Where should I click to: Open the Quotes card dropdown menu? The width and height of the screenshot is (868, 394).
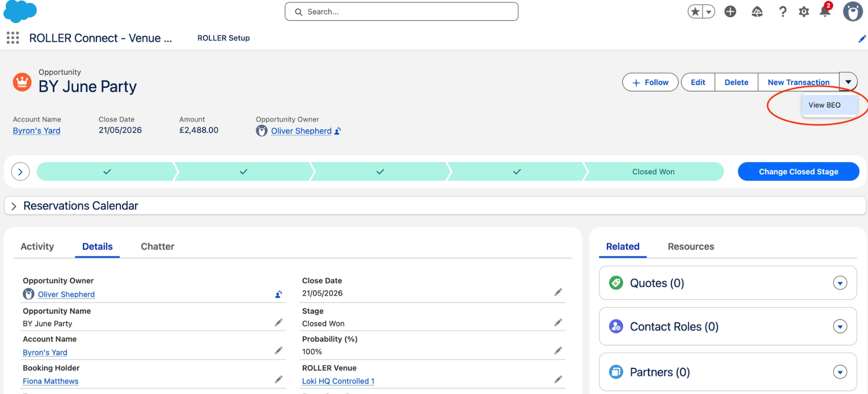pyautogui.click(x=840, y=283)
